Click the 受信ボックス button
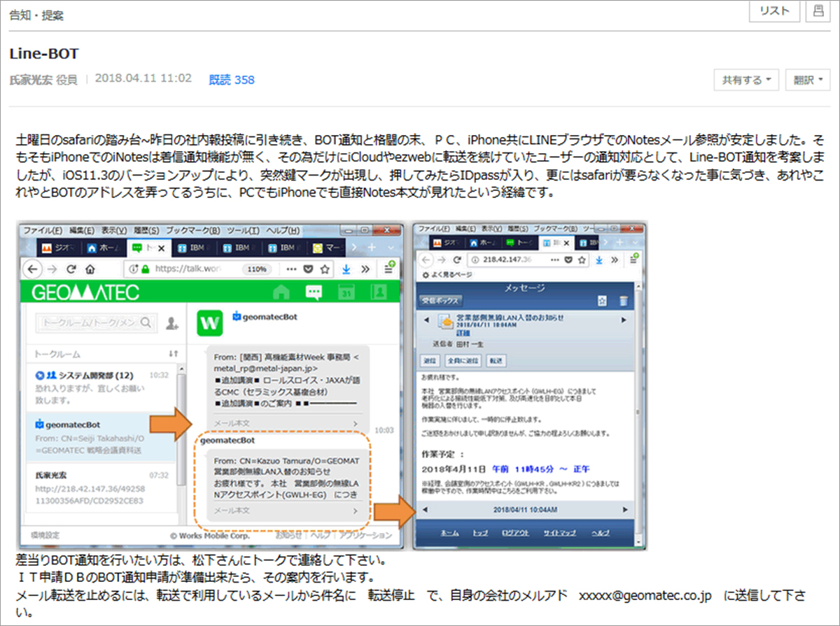This screenshot has height=626, width=840. coord(440,301)
